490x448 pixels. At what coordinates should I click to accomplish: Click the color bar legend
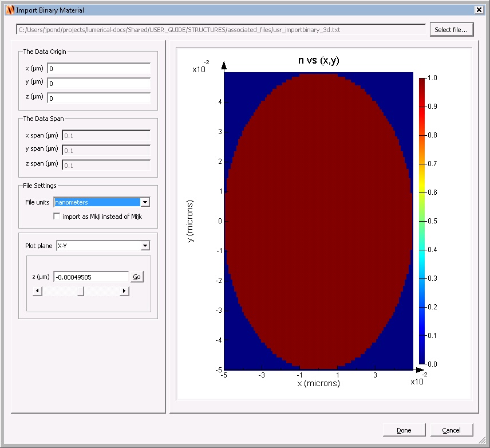[422, 221]
